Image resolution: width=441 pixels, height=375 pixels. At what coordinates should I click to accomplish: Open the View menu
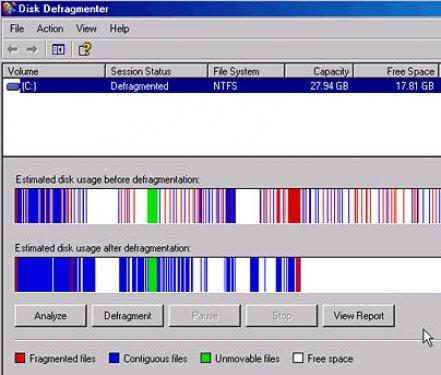point(86,29)
